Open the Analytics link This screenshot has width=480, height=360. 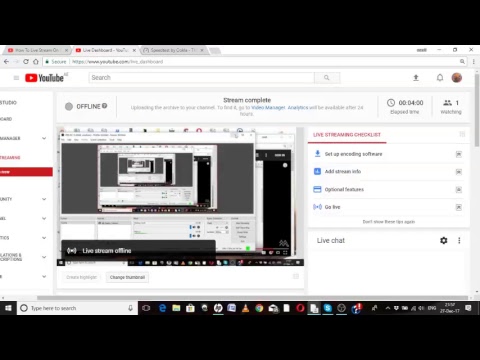pos(298,107)
